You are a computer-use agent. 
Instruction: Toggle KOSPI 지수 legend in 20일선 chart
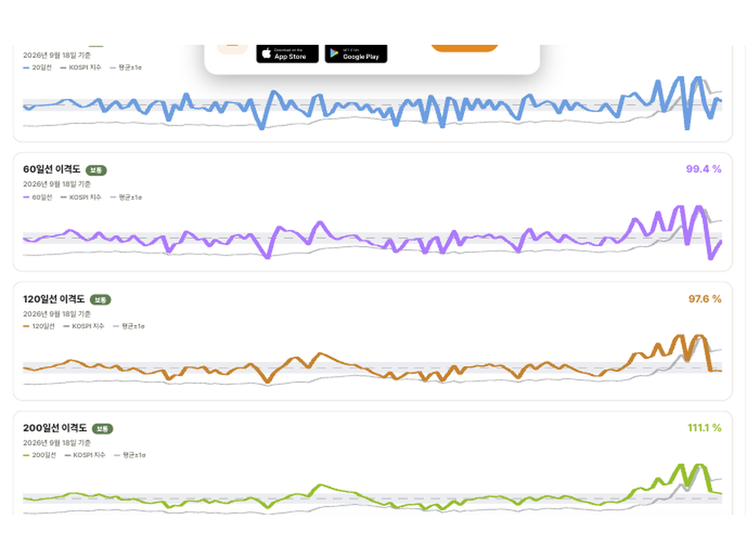(81, 68)
